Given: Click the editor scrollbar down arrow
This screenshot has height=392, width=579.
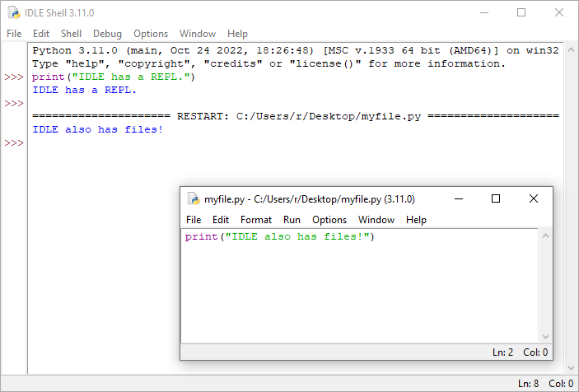Looking at the screenshot, I should [x=545, y=337].
